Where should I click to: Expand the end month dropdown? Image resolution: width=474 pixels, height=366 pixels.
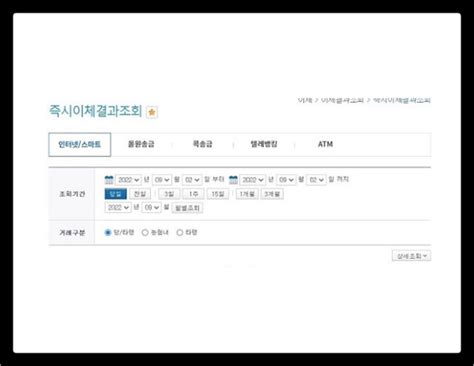(286, 180)
